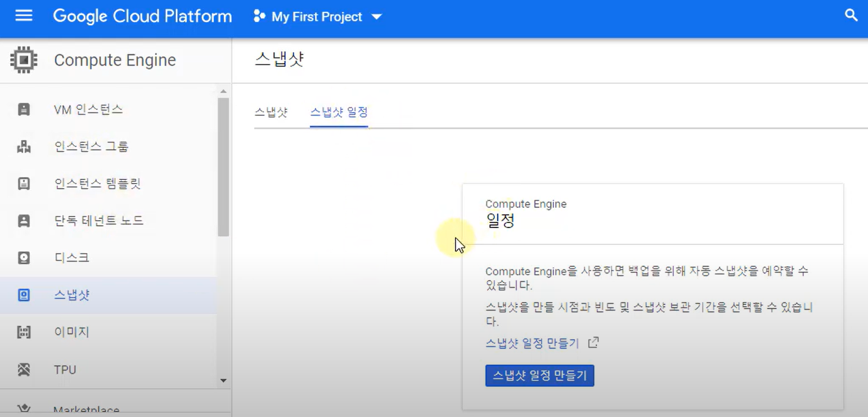Image resolution: width=868 pixels, height=417 pixels.
Task: Click the Google Cloud Platform title
Action: (142, 16)
